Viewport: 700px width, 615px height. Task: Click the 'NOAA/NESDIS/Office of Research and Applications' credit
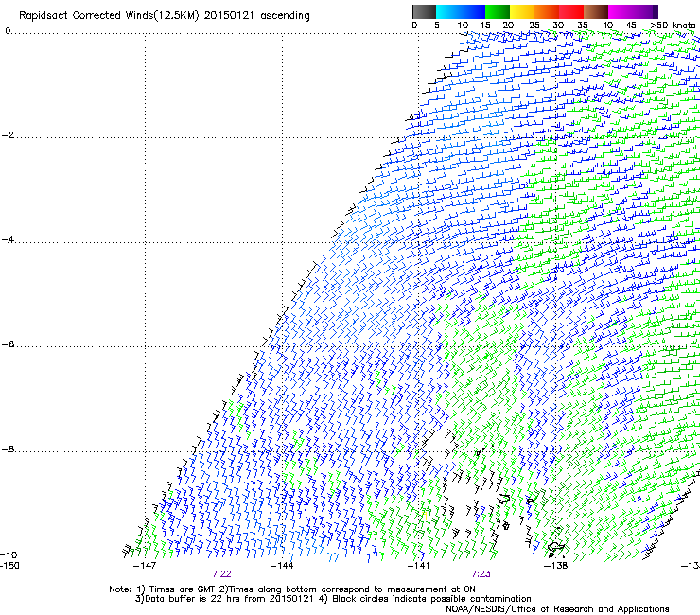[x=557, y=609]
